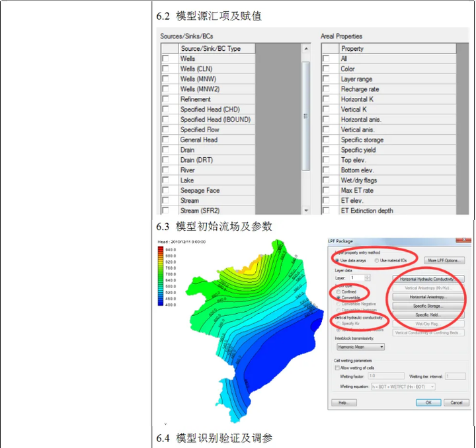Image resolution: width=476 pixels, height=448 pixels.
Task: Check the Specific yield property checkbox
Action: [326, 149]
